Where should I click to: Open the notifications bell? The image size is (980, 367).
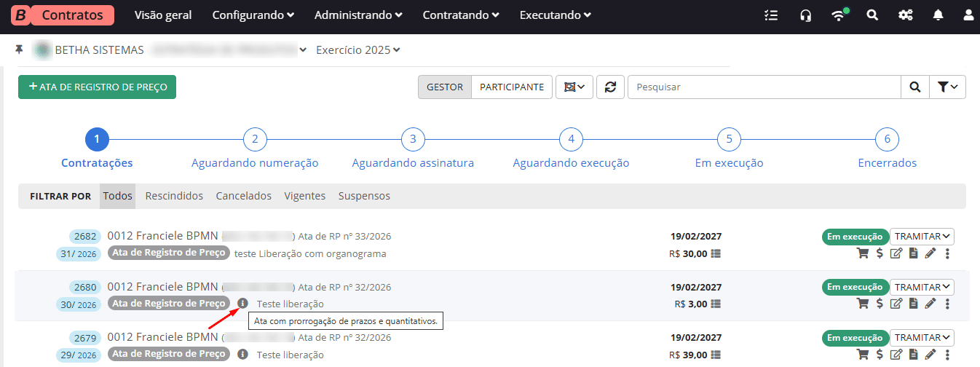pyautogui.click(x=938, y=15)
